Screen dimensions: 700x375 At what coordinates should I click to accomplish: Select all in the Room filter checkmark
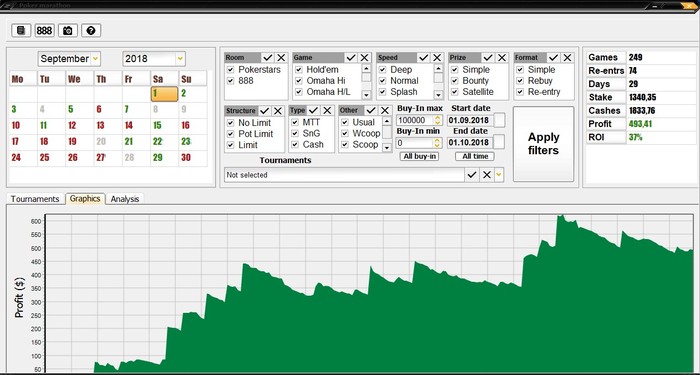pyautogui.click(x=267, y=58)
